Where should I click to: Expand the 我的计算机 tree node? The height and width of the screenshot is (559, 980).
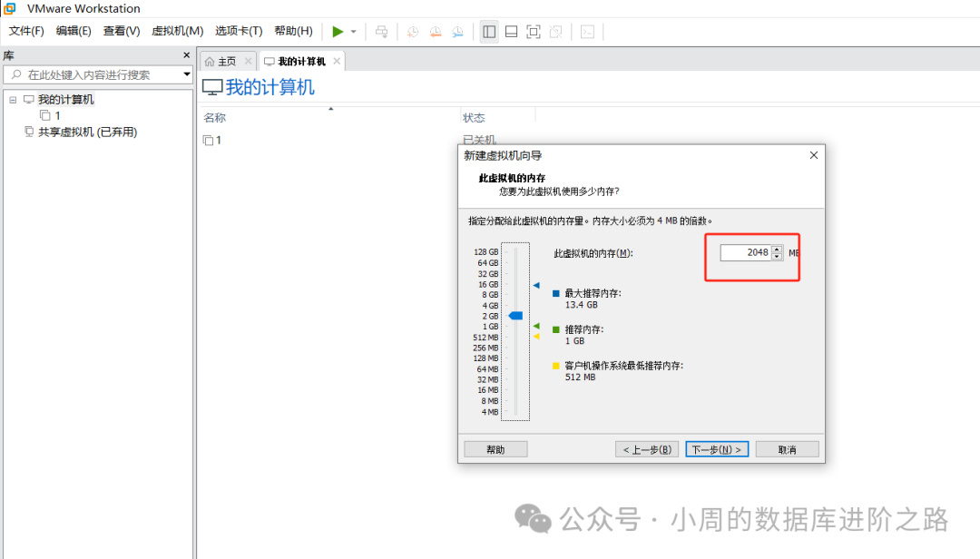[x=12, y=99]
